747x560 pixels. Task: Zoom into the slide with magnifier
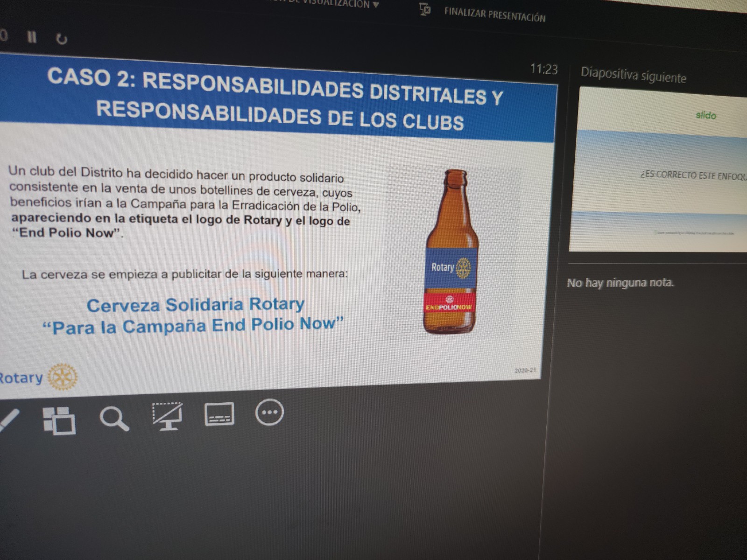pyautogui.click(x=114, y=418)
